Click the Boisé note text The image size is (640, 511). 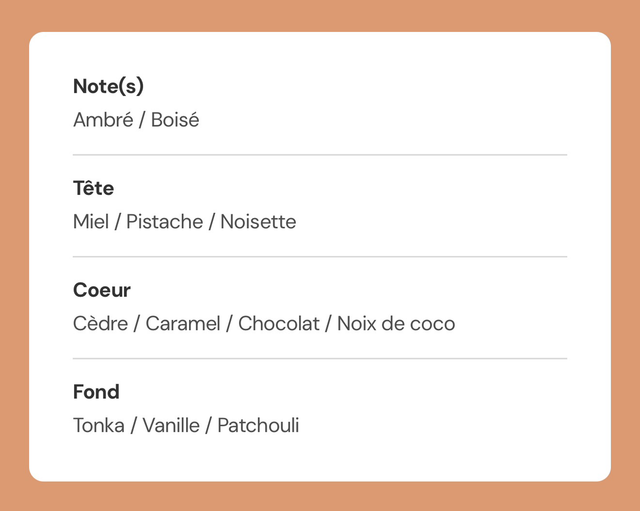175,120
